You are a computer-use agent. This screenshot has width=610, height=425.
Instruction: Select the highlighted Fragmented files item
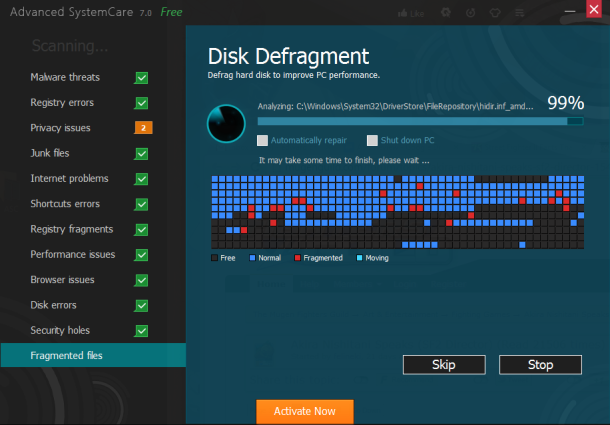tap(93, 355)
